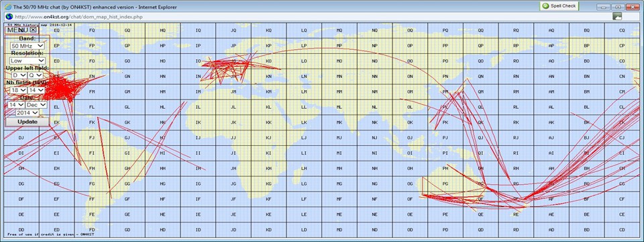The width and height of the screenshot is (644, 242).
Task: Open the Nb fields 18 dropdown
Action: coord(18,89)
